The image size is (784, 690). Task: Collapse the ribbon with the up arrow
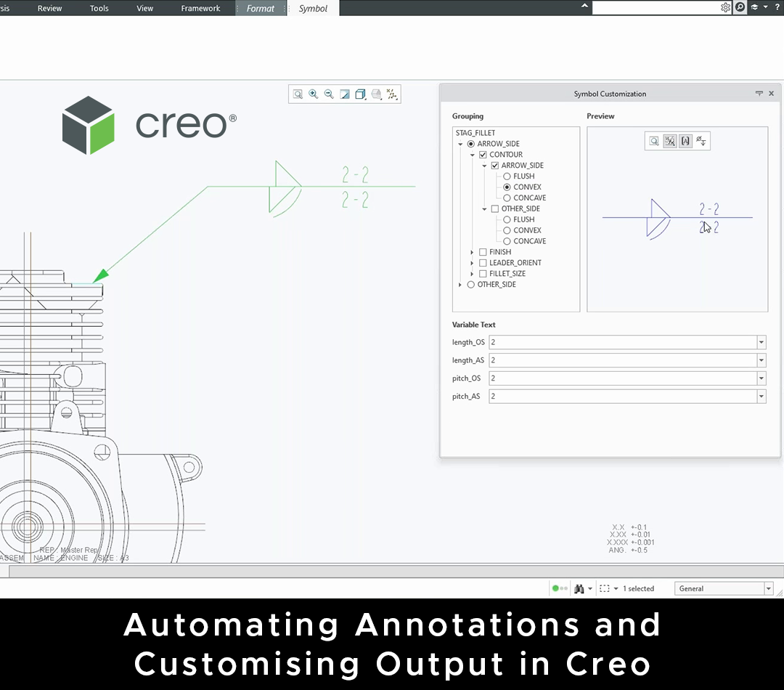[x=584, y=6]
